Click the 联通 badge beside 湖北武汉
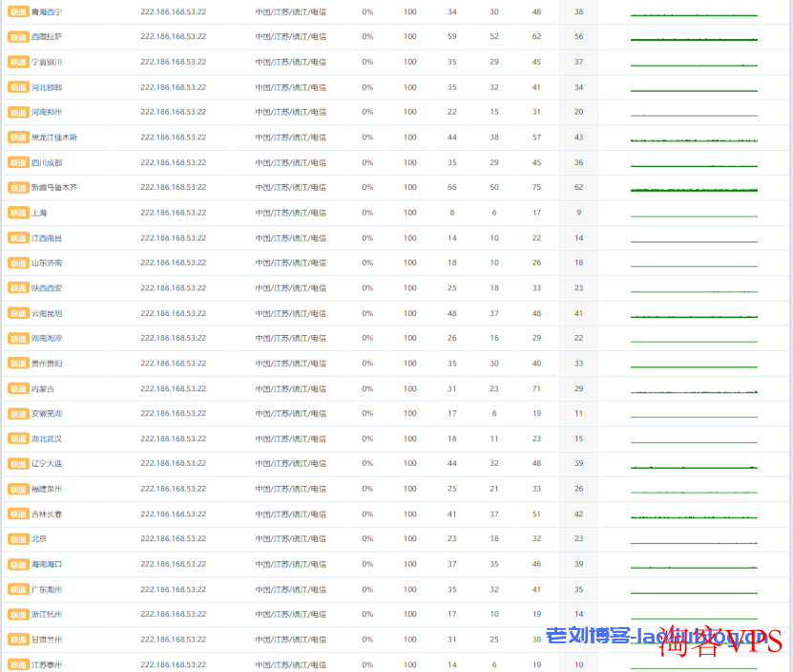The image size is (793, 672). [18, 439]
